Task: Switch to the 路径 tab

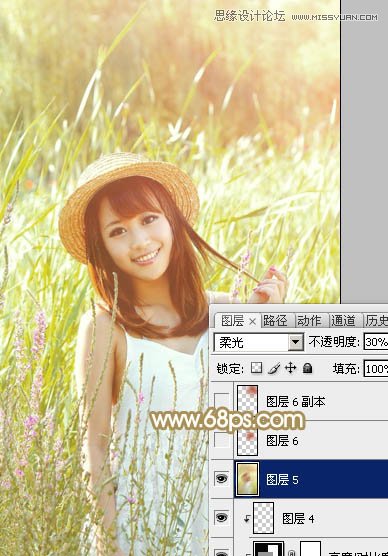Action: click(275, 321)
